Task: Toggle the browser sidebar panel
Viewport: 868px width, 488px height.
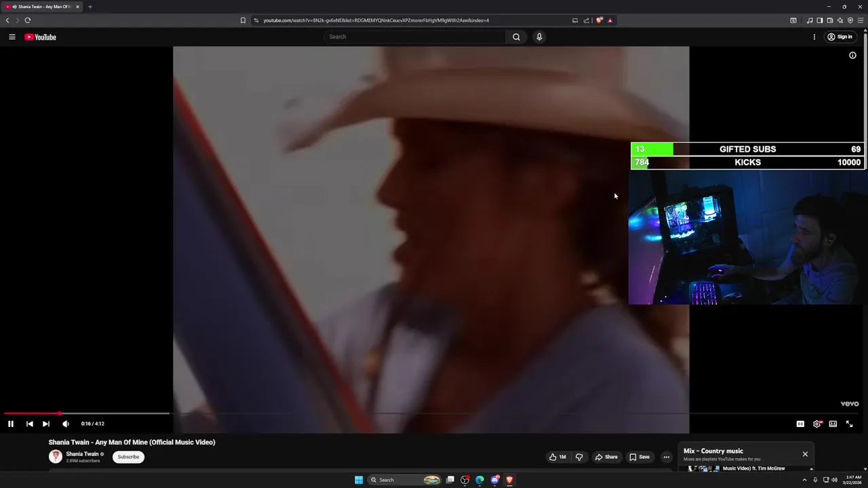Action: pos(819,20)
